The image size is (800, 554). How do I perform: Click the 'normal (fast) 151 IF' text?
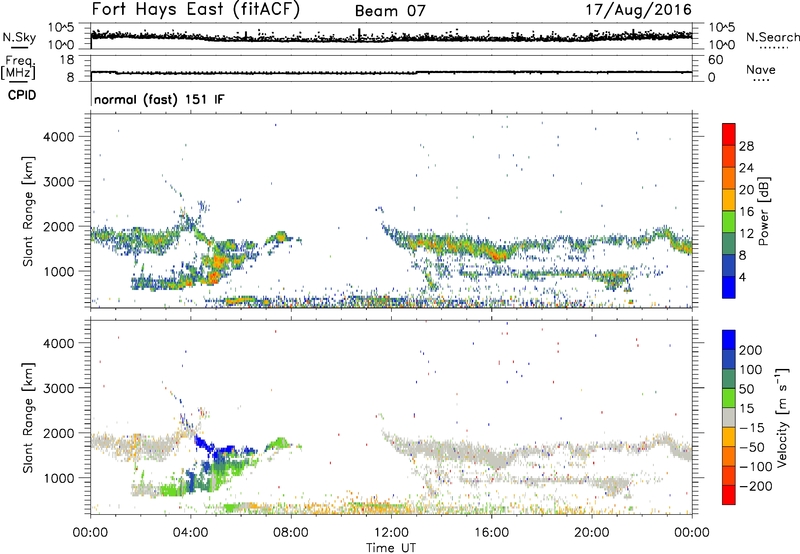[159, 99]
